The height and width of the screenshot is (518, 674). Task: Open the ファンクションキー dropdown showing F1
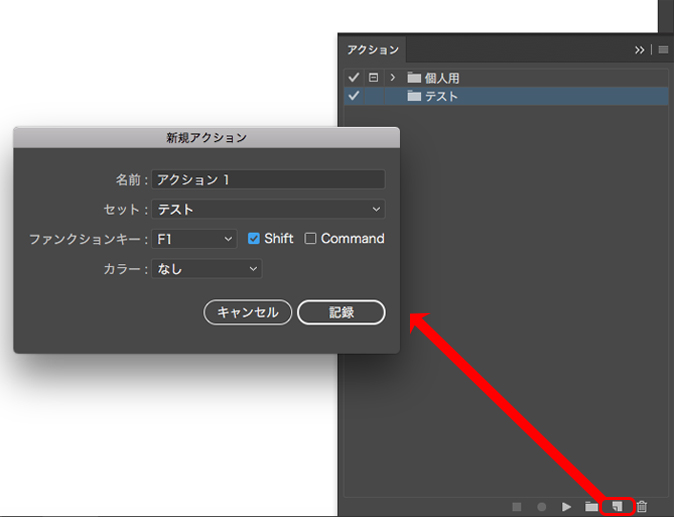tap(194, 239)
